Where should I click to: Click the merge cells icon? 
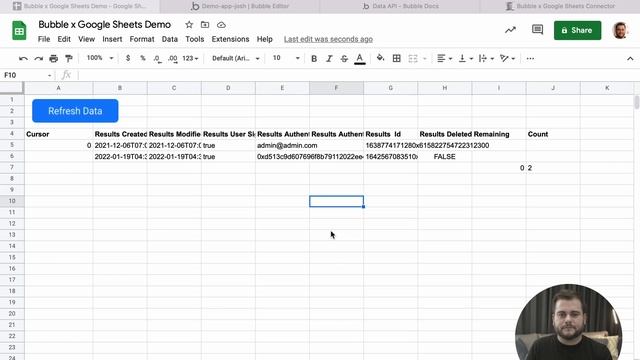tap(413, 58)
